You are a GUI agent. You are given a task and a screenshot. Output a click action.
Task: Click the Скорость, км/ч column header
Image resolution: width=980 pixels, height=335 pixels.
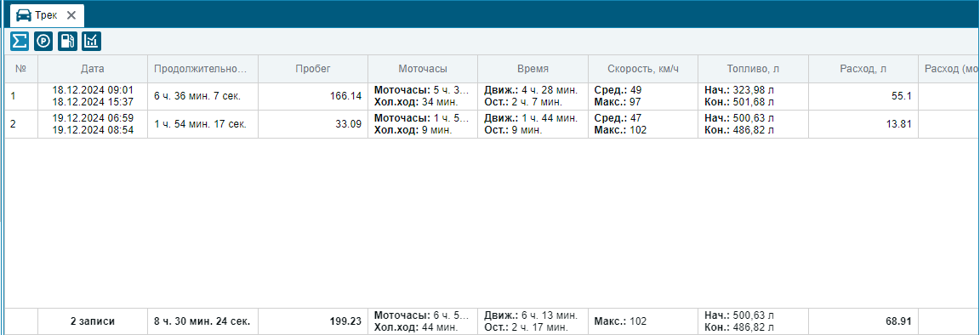tap(642, 69)
